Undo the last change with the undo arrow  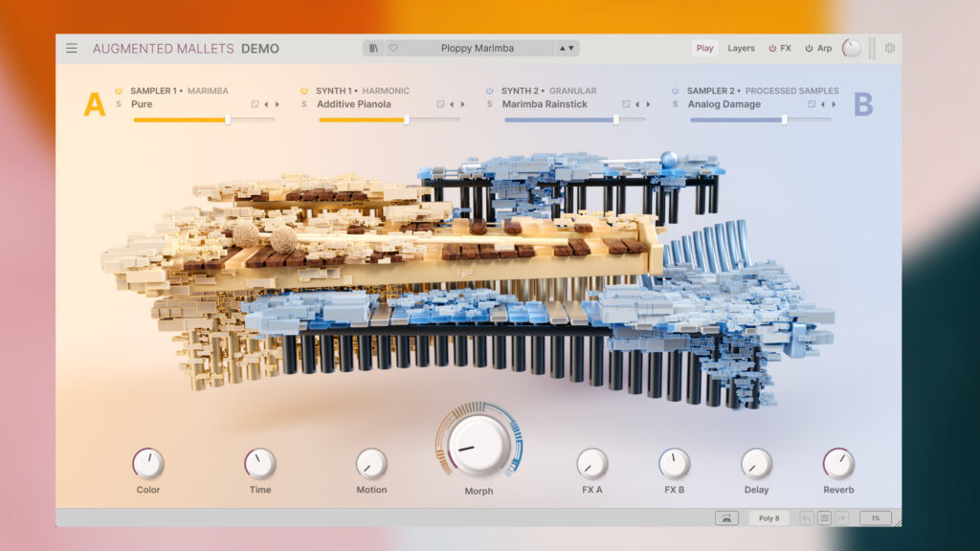(807, 518)
